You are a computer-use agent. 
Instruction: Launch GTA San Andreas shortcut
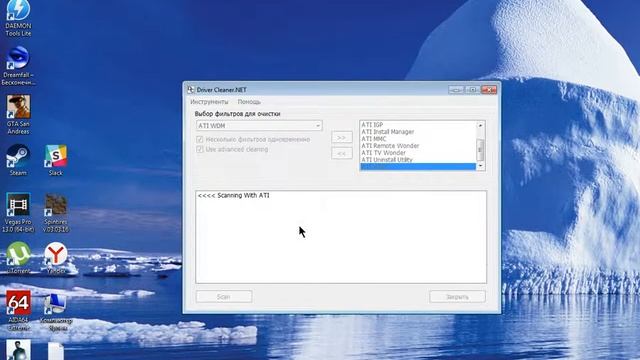point(18,115)
